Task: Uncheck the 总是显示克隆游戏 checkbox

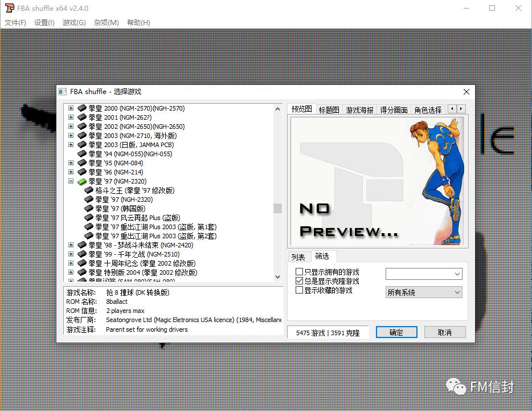Action: (x=298, y=280)
